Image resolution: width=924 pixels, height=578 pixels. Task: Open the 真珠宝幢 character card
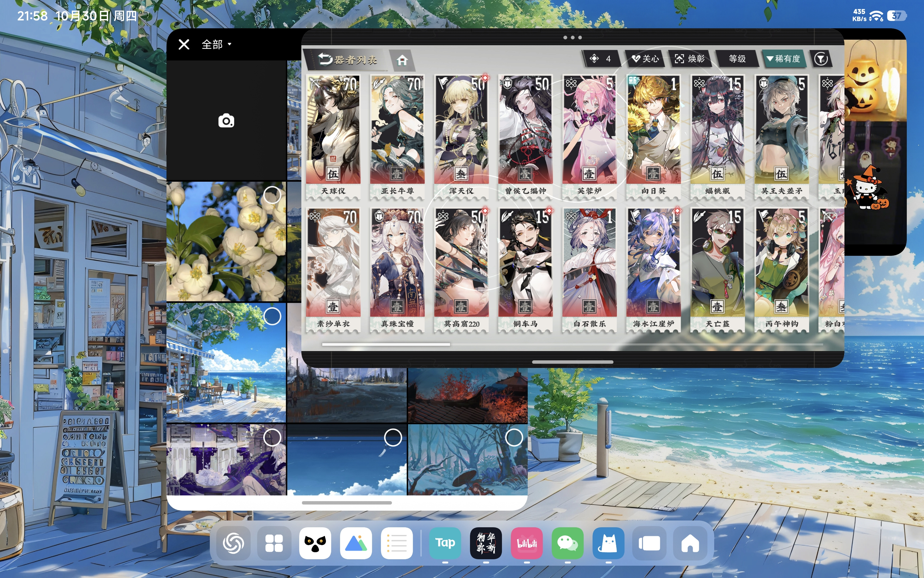[397, 270]
